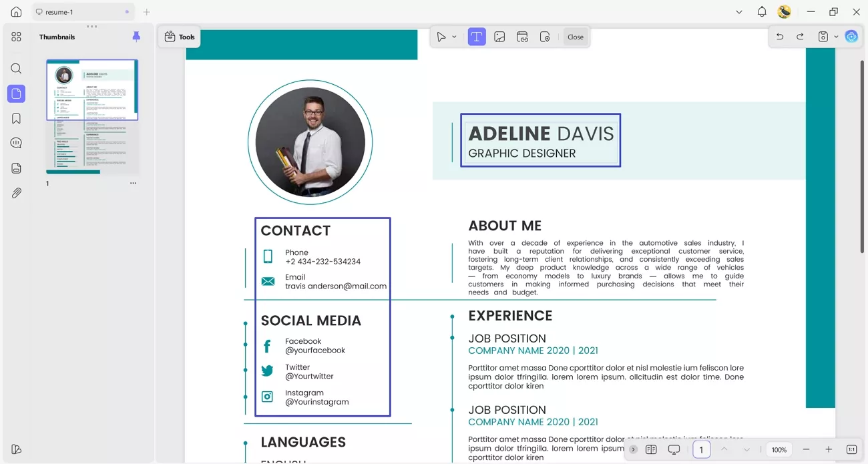
Task: Open the four-squares page layout sidebar icon
Action: [x=16, y=37]
